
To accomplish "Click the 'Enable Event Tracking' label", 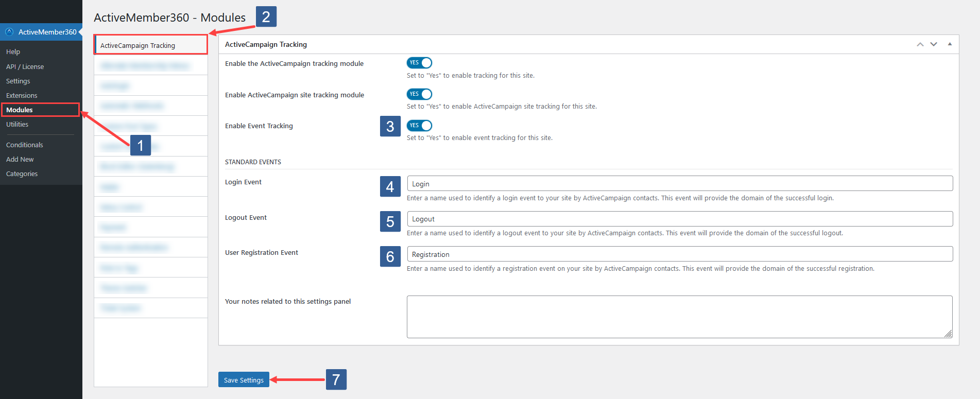I will (259, 126).
